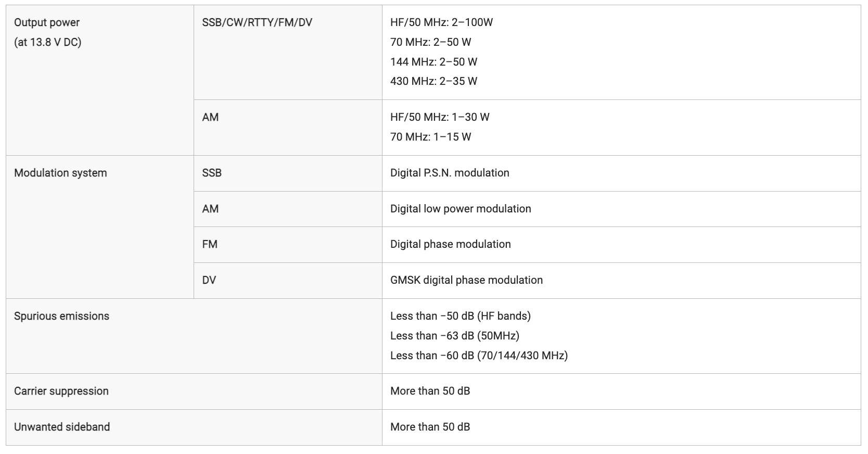The height and width of the screenshot is (454, 868).
Task: Click Digital low power modulation text
Action: pyautogui.click(x=461, y=209)
